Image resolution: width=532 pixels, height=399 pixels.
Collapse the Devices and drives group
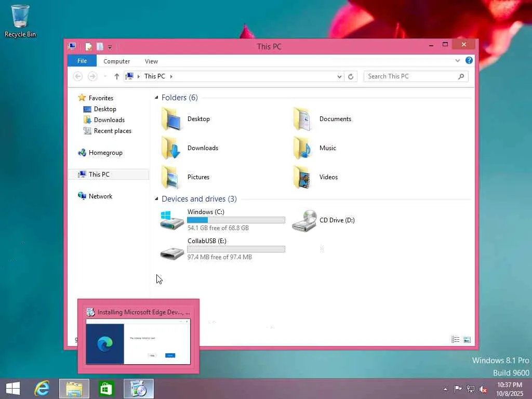click(x=156, y=199)
